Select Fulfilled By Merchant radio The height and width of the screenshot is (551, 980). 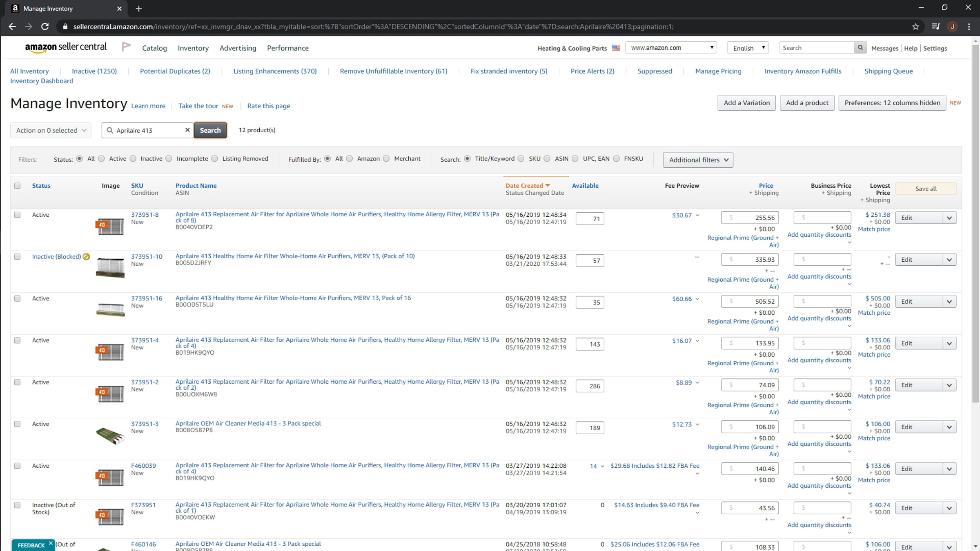386,158
